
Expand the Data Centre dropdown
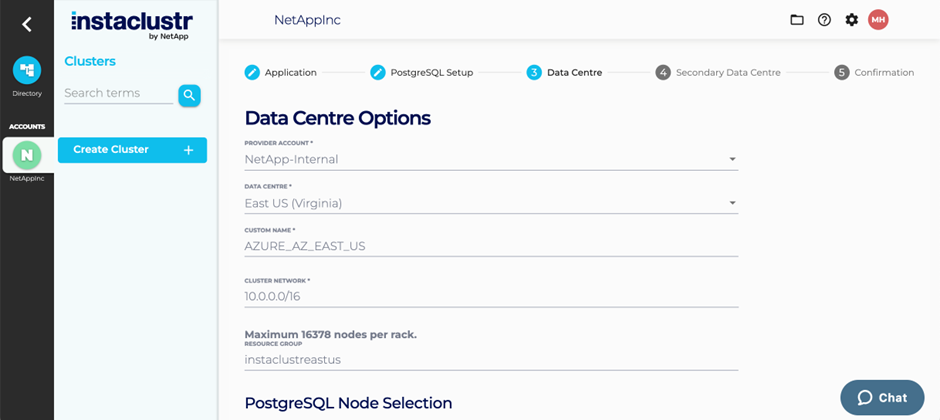491,203
